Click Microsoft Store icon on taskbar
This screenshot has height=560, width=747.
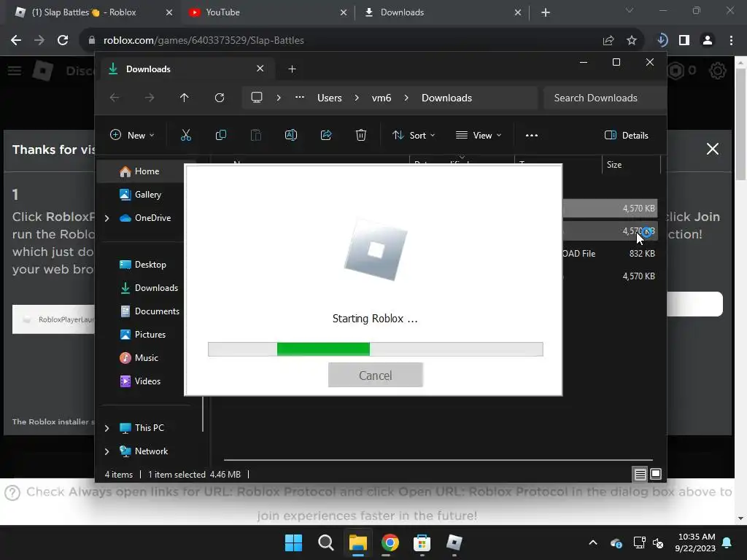click(x=422, y=542)
